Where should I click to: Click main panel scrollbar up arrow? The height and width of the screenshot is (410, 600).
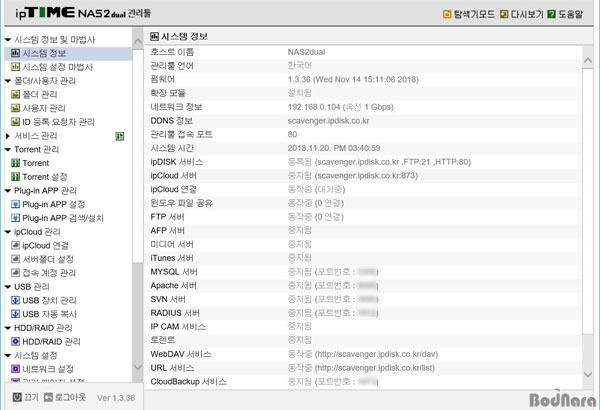(588, 60)
